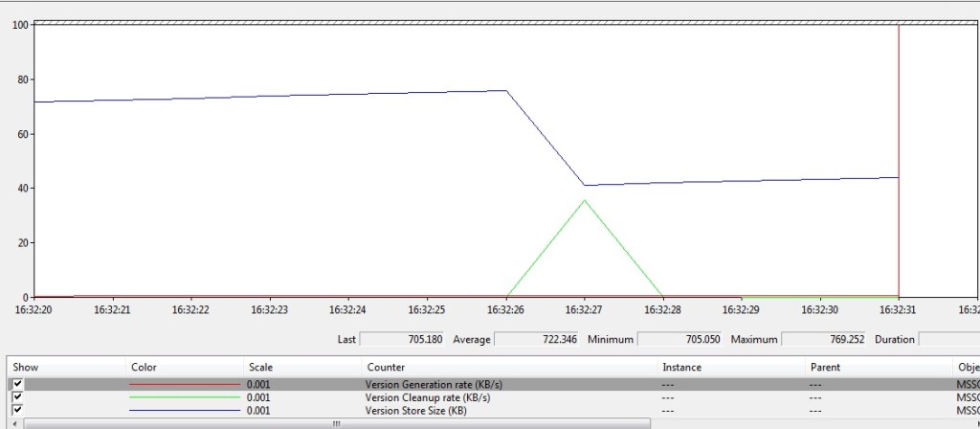Sort by the Counter column header

click(385, 367)
